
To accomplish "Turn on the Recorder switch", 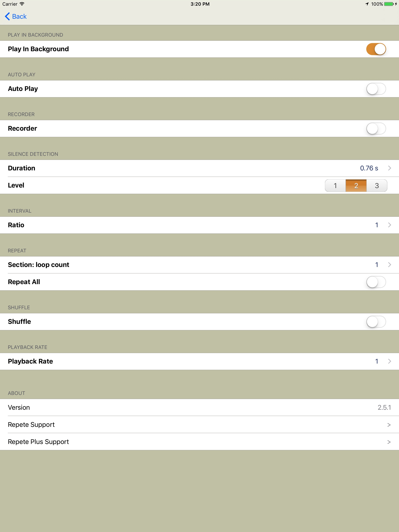I will click(x=376, y=129).
